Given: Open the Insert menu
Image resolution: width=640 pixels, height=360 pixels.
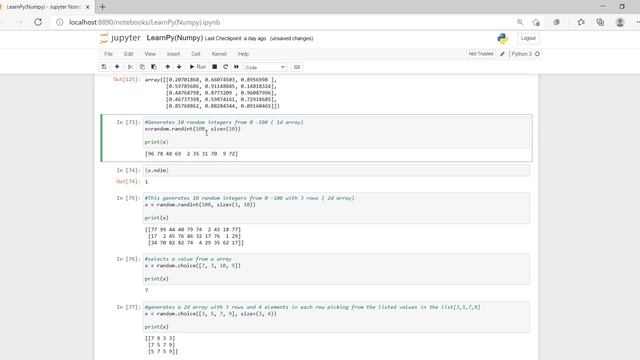Looking at the screenshot, I should pos(173,54).
